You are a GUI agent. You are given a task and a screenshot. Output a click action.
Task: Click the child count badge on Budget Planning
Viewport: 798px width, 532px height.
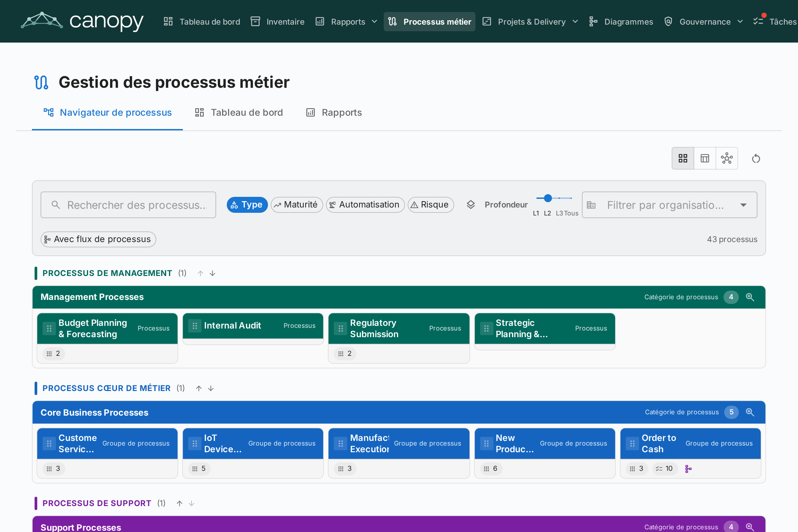coord(54,353)
